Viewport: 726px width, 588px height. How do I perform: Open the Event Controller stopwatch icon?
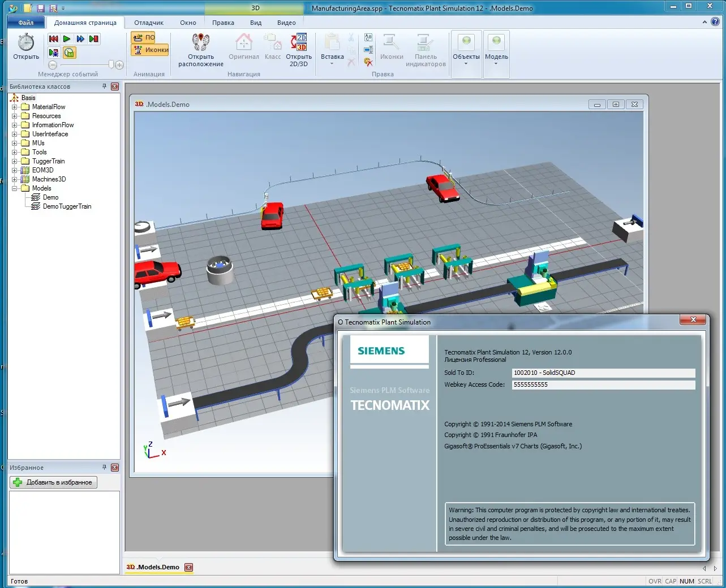[26, 42]
